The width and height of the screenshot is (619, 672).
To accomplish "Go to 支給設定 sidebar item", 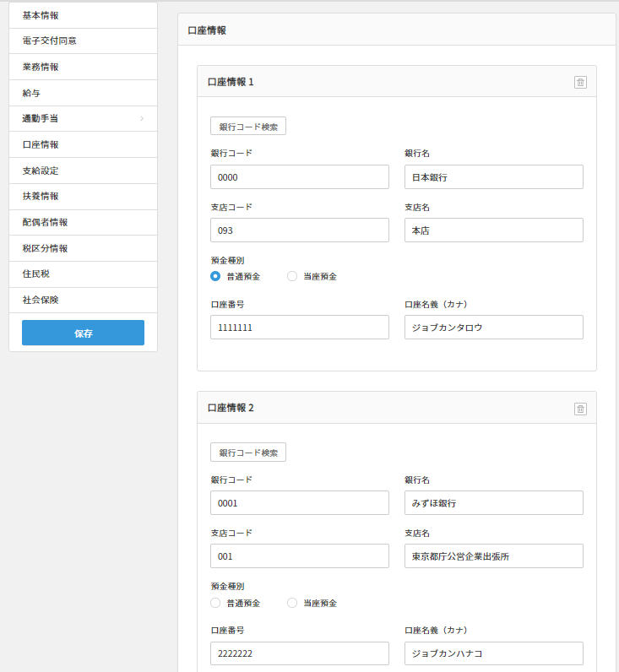I will click(83, 171).
